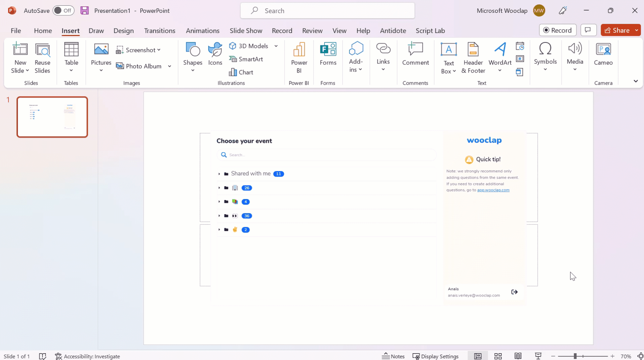644x360 pixels.
Task: Switch to the Design tab
Action: [x=124, y=31]
